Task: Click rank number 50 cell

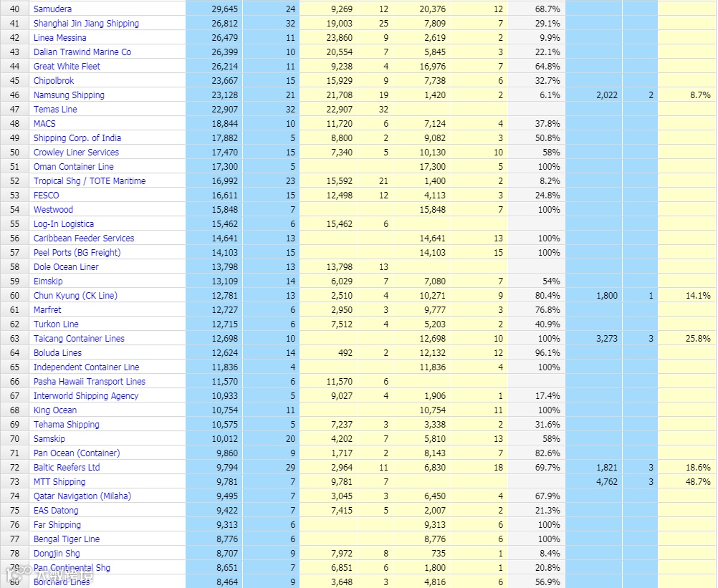Action: pos(14,153)
